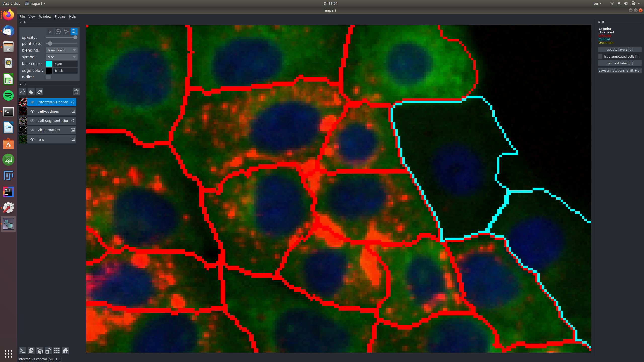Expand the symbol dropdown showing disc
Viewport: 644px width, 362px height.
pos(62,57)
